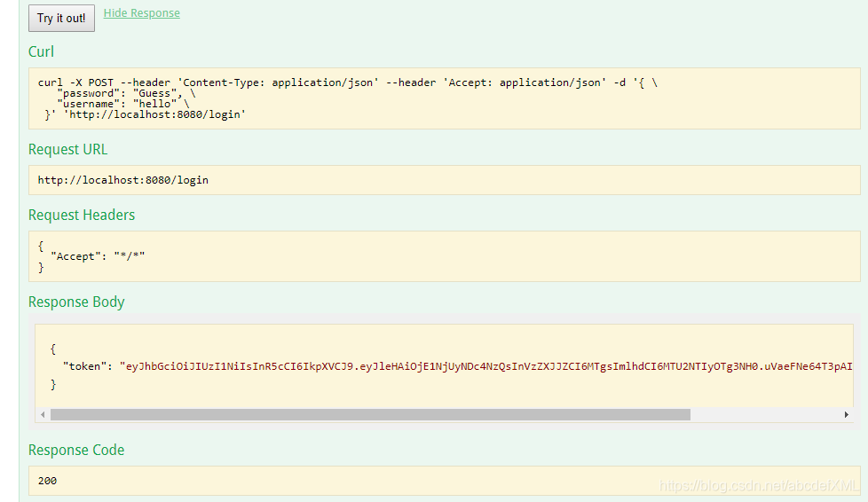Click the Hide Response link

[142, 12]
